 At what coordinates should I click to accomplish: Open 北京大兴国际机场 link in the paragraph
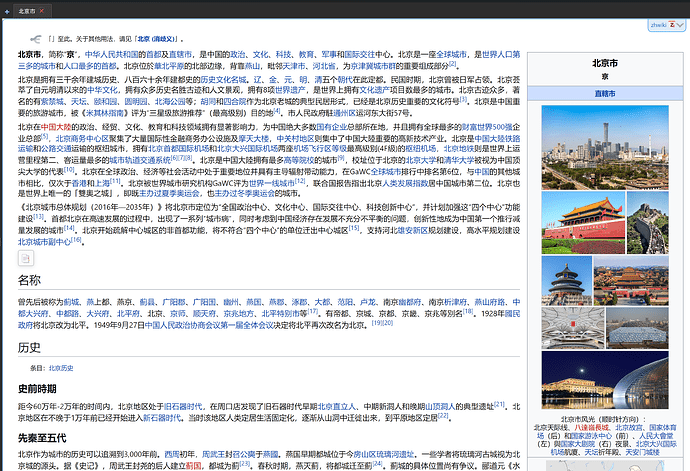click(247, 148)
